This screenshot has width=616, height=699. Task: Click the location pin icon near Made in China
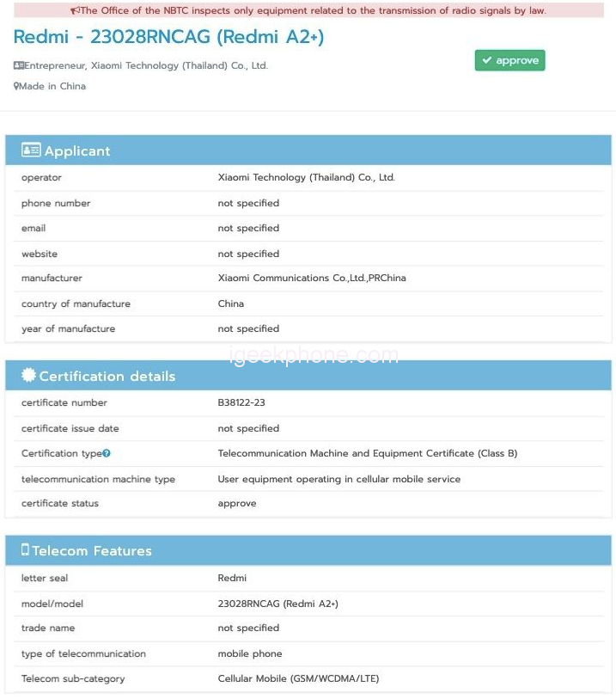tap(16, 86)
